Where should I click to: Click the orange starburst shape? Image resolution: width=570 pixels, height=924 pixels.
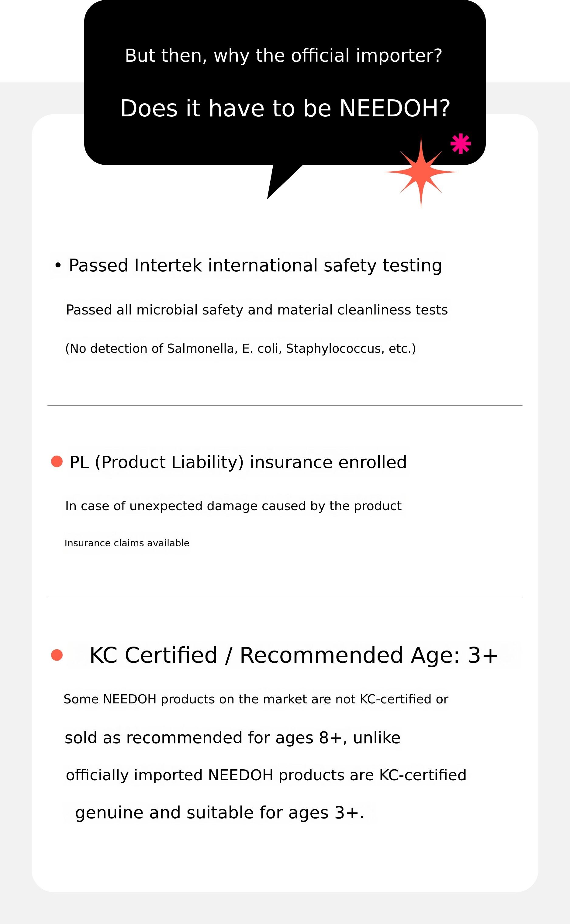421,172
